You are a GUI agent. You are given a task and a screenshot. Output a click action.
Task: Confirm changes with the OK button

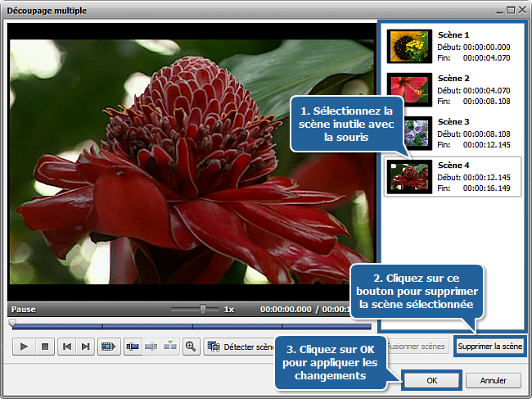coord(431,381)
